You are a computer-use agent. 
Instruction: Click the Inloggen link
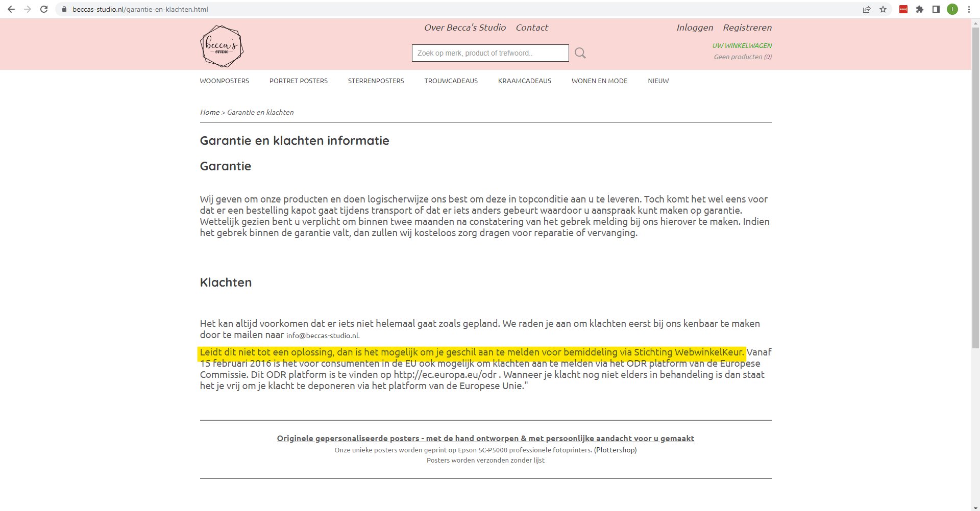[x=694, y=28]
